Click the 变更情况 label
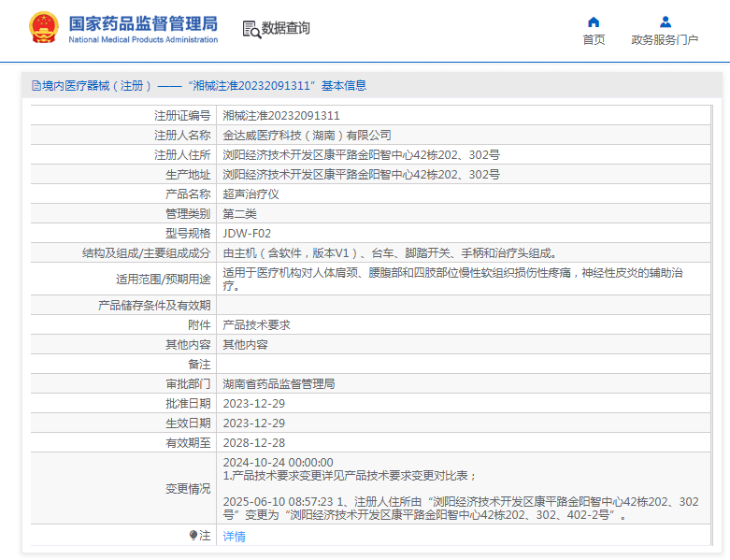730x560 pixels. [188, 488]
